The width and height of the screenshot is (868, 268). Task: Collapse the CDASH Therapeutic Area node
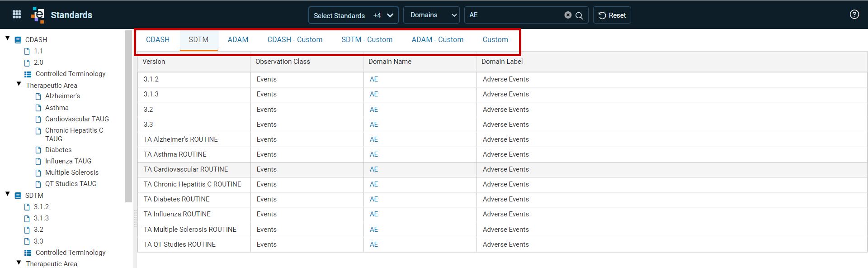point(19,84)
